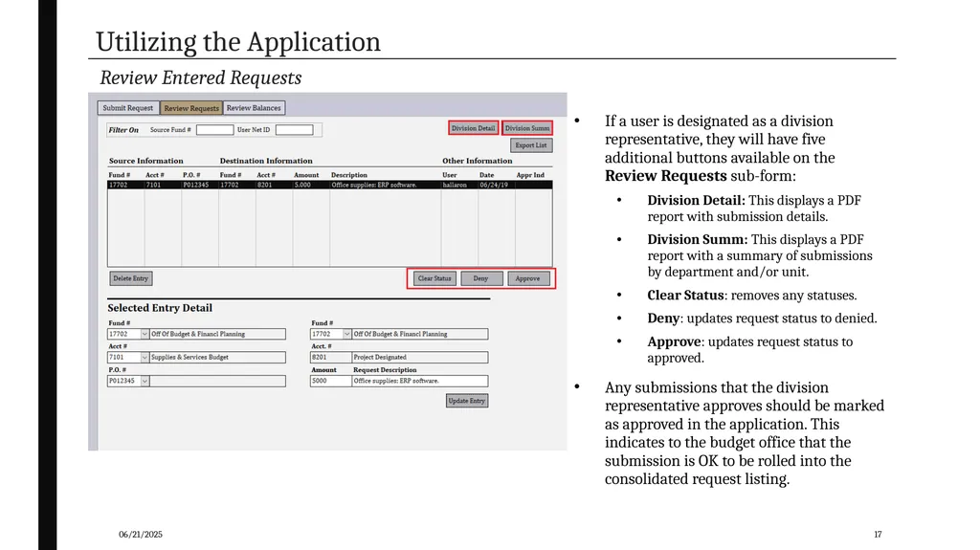
Task: Click the Division Detail button
Action: click(473, 128)
